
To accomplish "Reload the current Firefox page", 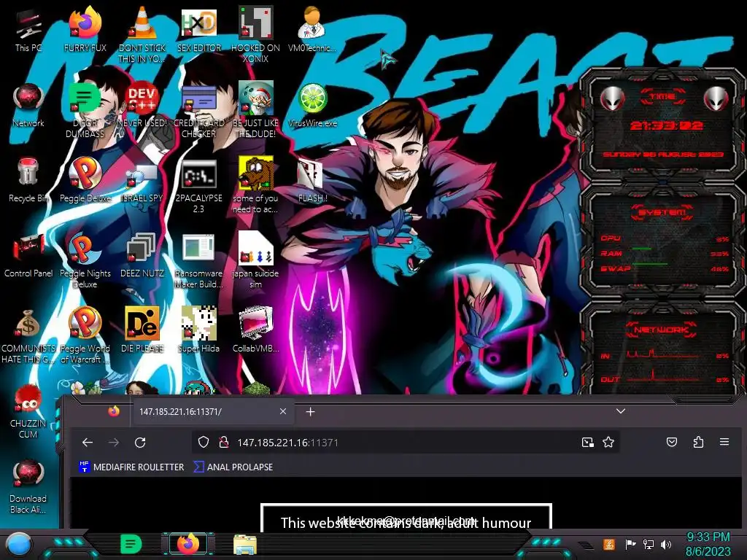I will click(x=140, y=443).
